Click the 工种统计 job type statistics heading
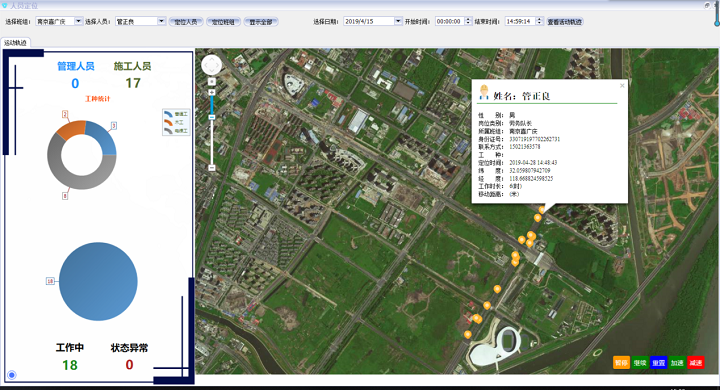This screenshot has height=390, width=720. (98, 99)
